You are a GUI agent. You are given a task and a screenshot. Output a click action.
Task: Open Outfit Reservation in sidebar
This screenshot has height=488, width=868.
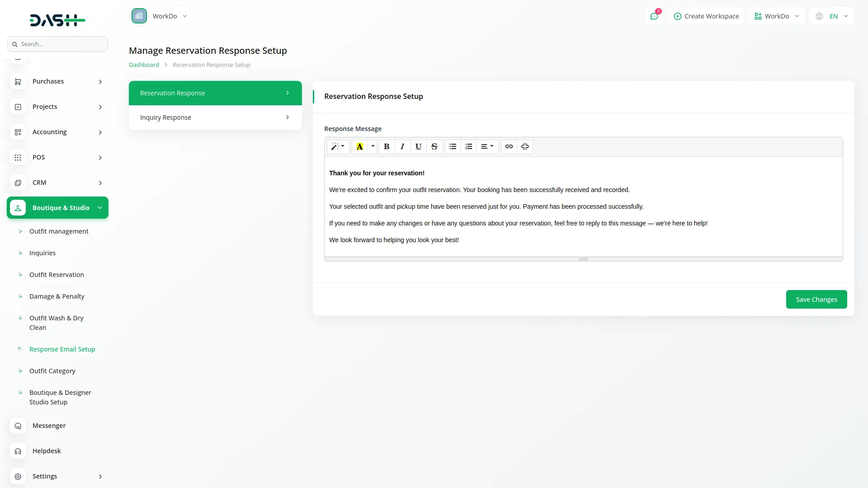[x=57, y=275]
